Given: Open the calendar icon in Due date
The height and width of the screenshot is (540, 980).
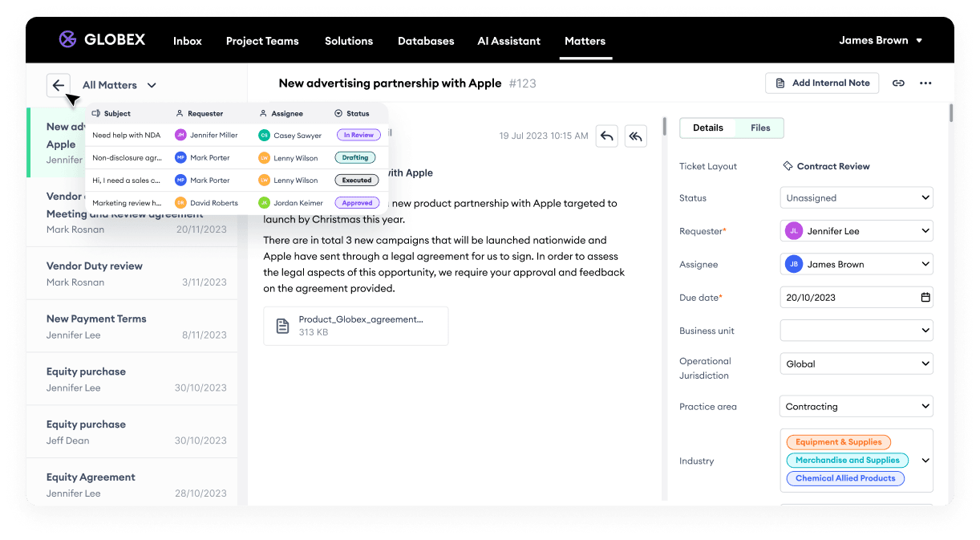Looking at the screenshot, I should tap(925, 298).
